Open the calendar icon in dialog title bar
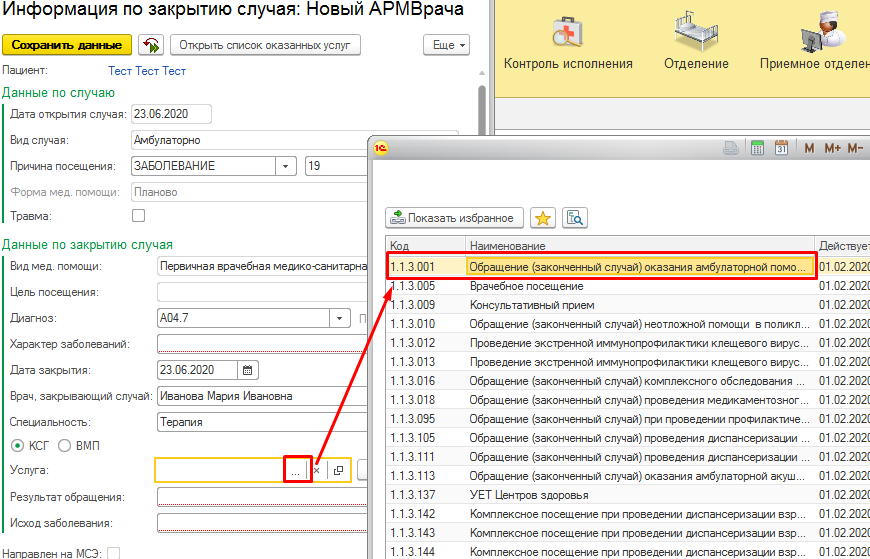The image size is (870, 559). point(782,148)
